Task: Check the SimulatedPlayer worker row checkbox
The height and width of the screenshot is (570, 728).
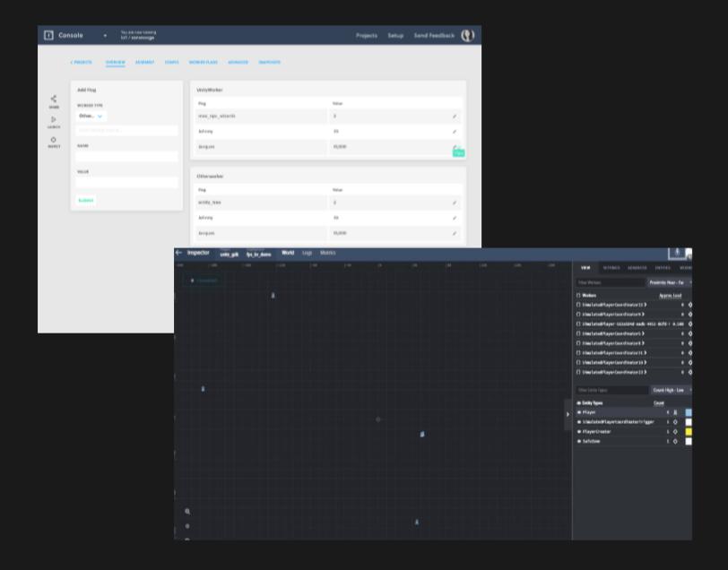Action: tap(578, 324)
